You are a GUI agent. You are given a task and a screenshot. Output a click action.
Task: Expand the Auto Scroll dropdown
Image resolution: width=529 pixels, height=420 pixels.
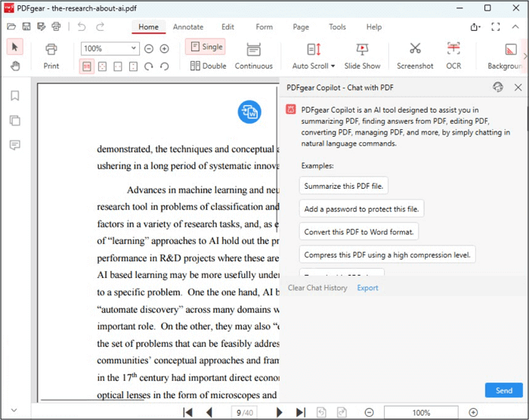pos(333,66)
